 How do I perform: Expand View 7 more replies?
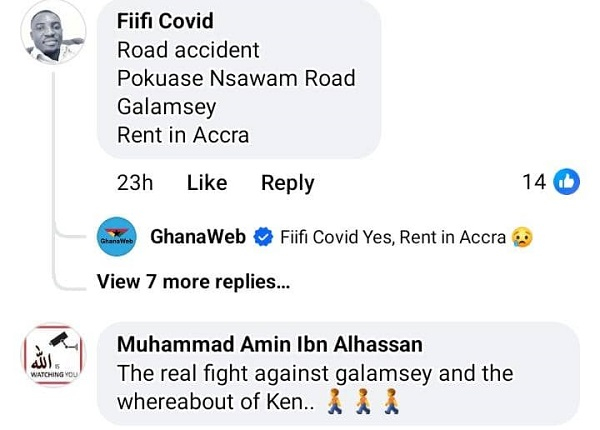(193, 282)
